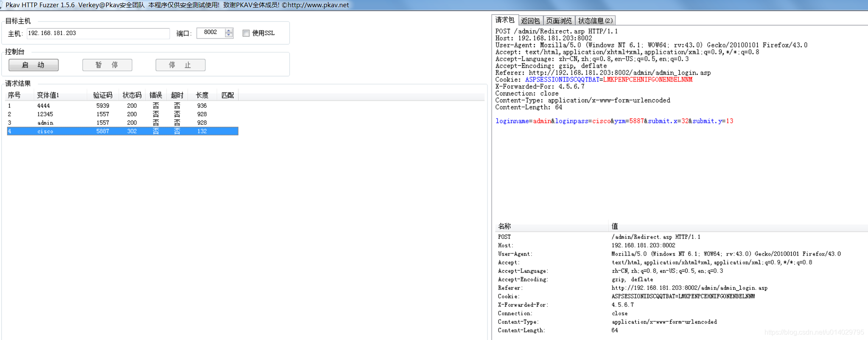Sort by 匹配 column header
The width and height of the screenshot is (868, 340).
click(x=228, y=95)
